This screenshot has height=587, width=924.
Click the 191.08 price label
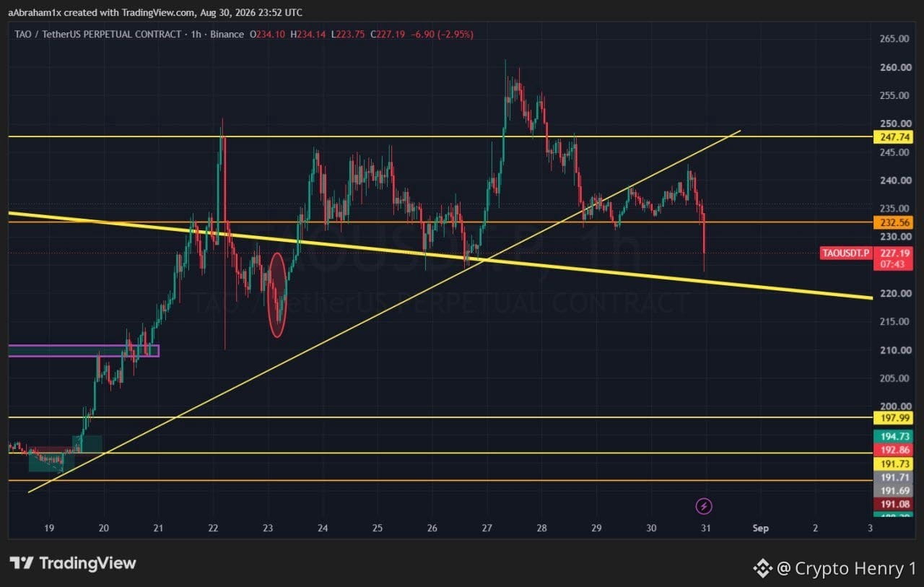pyautogui.click(x=892, y=504)
